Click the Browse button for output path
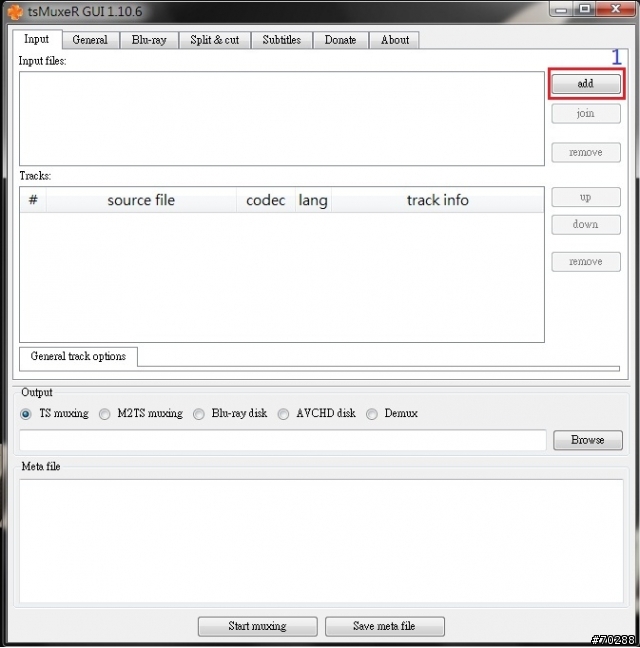Screen dimensions: 640x648 coord(588,440)
